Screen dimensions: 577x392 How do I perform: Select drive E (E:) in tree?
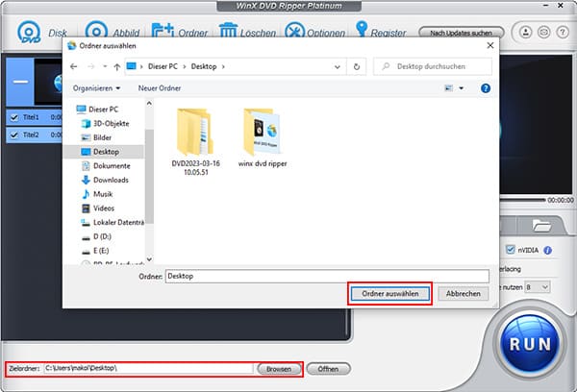tap(101, 251)
